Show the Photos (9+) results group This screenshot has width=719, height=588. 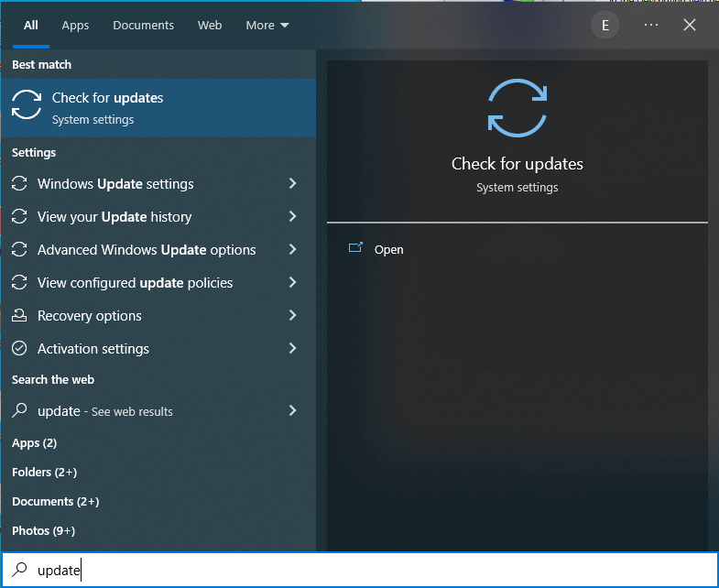[x=44, y=531]
